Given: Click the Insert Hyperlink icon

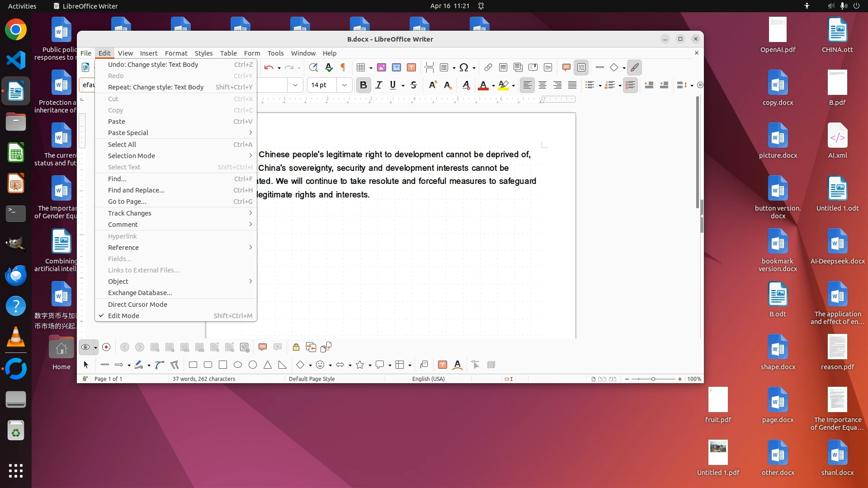Looking at the screenshot, I should pyautogui.click(x=488, y=68).
